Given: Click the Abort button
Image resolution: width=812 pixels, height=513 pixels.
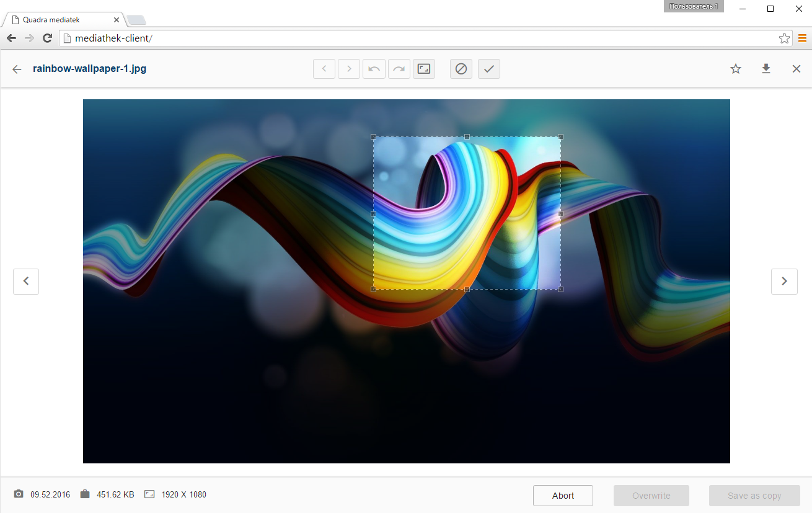Looking at the screenshot, I should tap(563, 496).
